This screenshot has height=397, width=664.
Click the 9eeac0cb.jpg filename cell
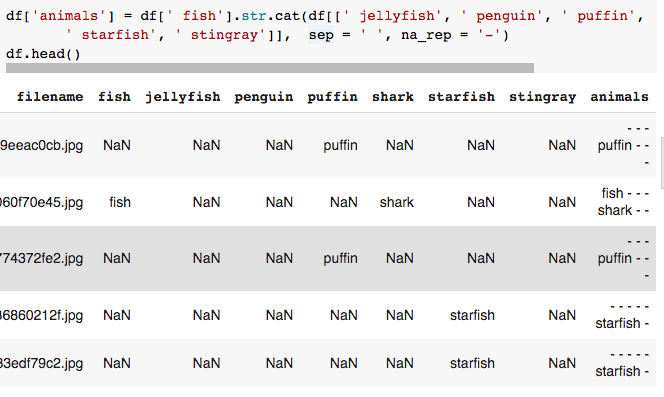42,146
